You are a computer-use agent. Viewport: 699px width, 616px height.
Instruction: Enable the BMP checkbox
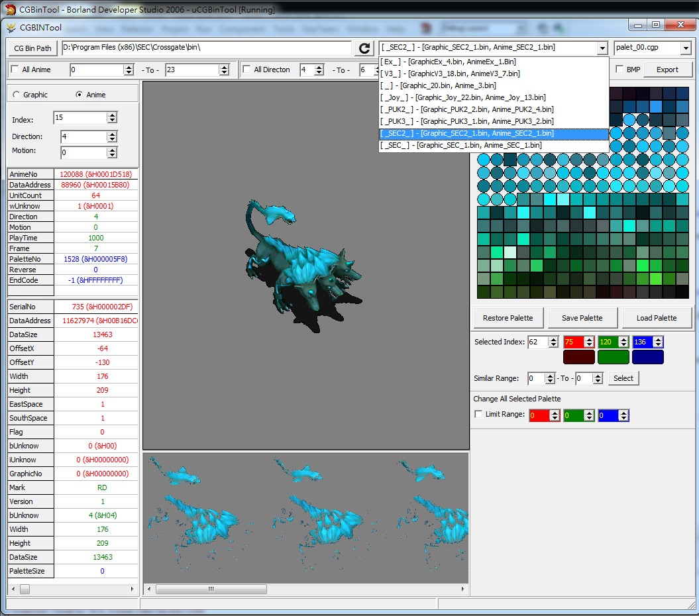619,70
